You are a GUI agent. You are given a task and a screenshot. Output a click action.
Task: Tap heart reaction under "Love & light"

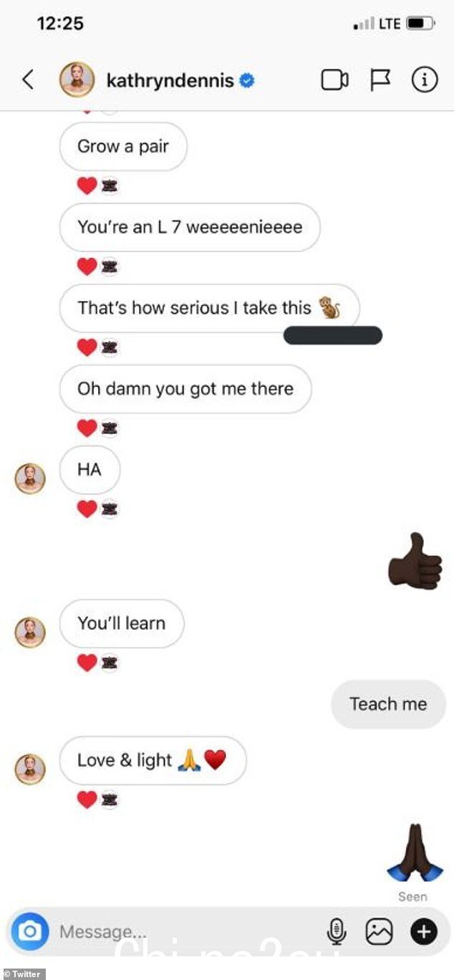click(87, 799)
